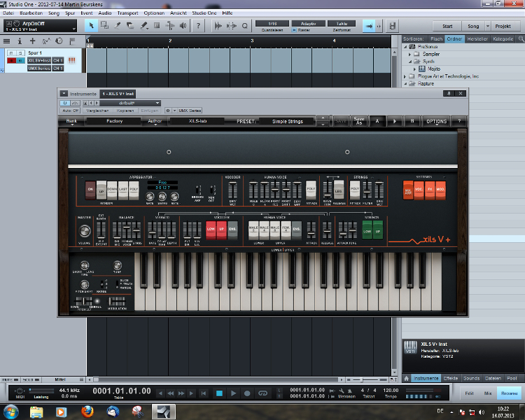Open the track list icon

pyautogui.click(x=6, y=41)
